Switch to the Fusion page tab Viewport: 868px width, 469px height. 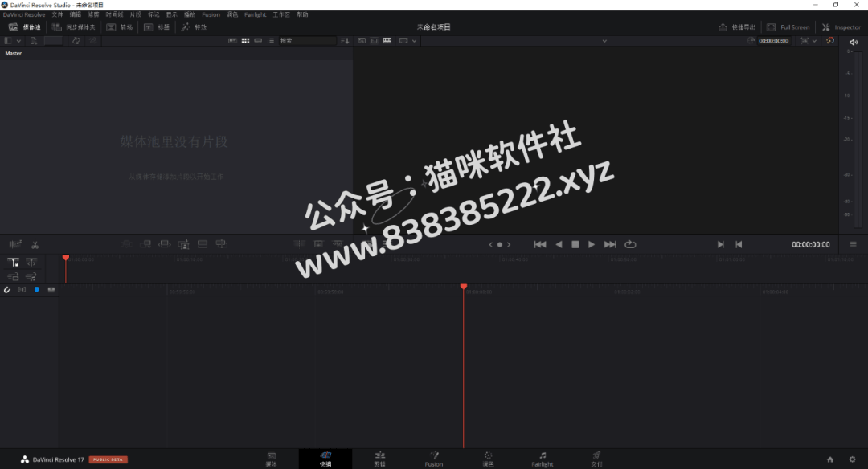[x=434, y=459]
